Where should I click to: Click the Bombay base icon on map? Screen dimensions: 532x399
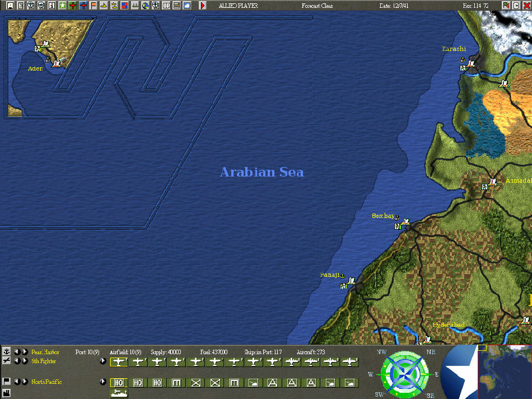click(x=405, y=223)
